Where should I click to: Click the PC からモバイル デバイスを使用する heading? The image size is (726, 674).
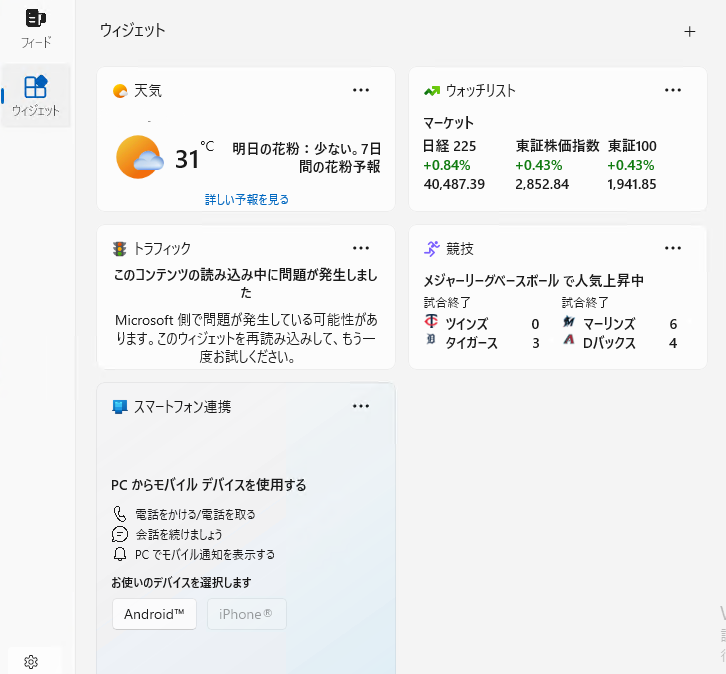(208, 485)
